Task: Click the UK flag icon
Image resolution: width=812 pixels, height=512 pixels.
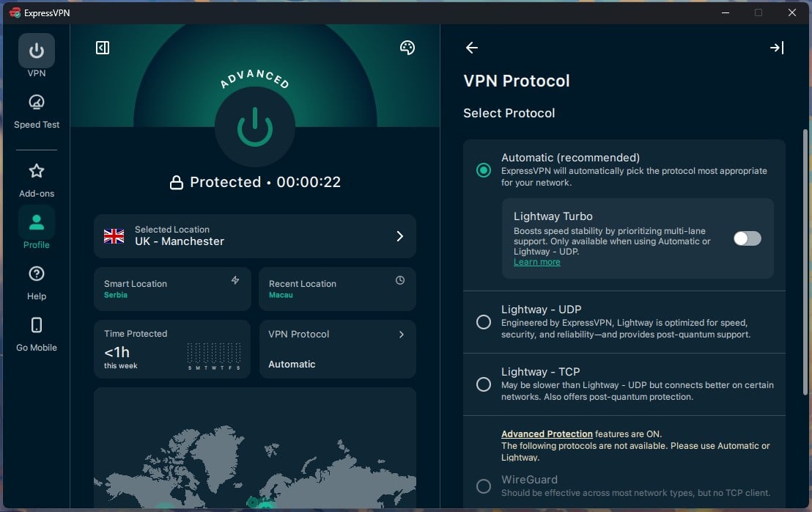Action: pyautogui.click(x=114, y=236)
